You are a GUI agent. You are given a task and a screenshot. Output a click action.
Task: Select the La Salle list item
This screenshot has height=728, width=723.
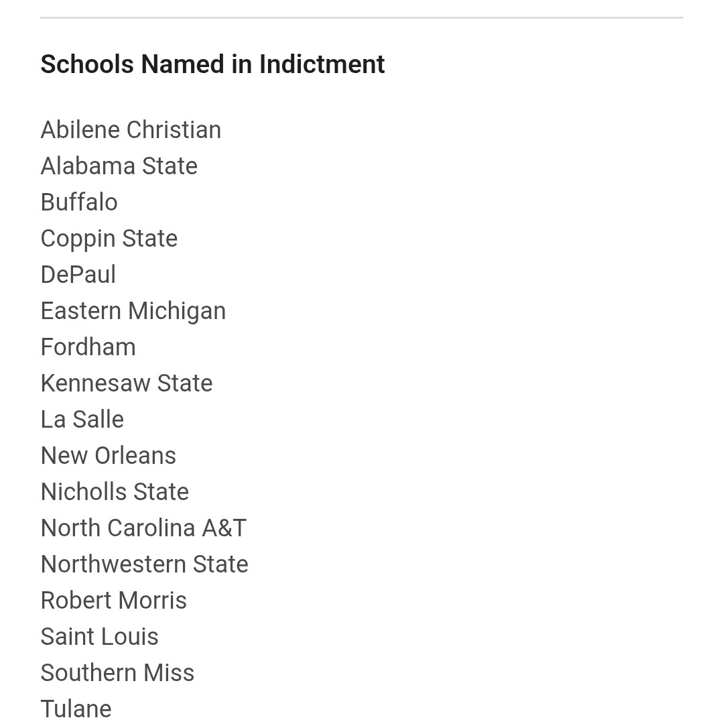point(82,420)
